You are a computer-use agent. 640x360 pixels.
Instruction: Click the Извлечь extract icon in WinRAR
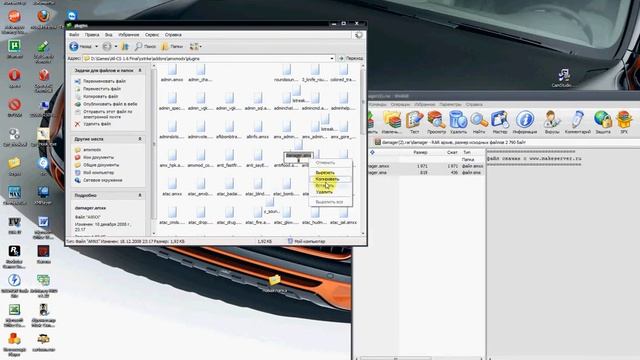392,122
